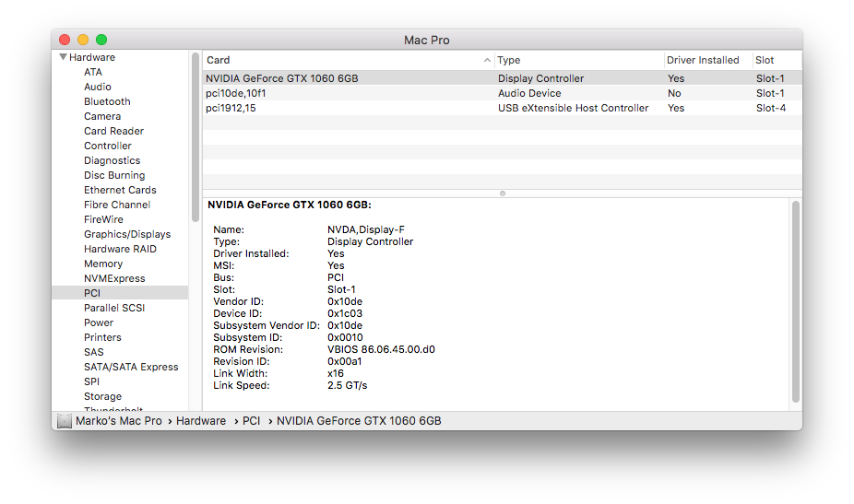Click the sidebar vertical scrollbar
The height and width of the screenshot is (504, 854).
click(196, 137)
